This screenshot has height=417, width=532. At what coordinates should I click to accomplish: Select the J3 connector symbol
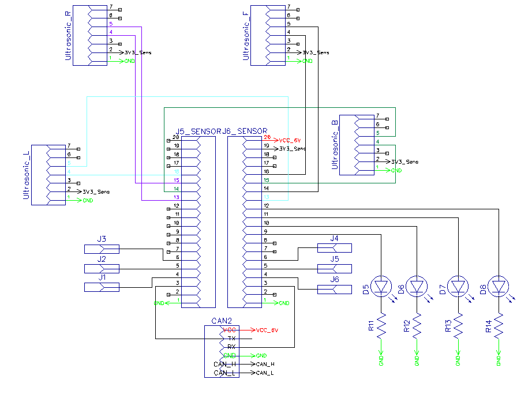coord(102,249)
